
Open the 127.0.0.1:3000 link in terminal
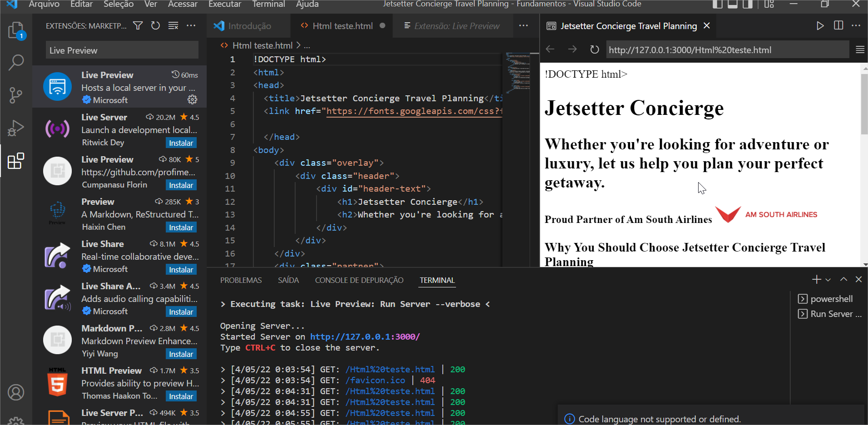pyautogui.click(x=365, y=337)
